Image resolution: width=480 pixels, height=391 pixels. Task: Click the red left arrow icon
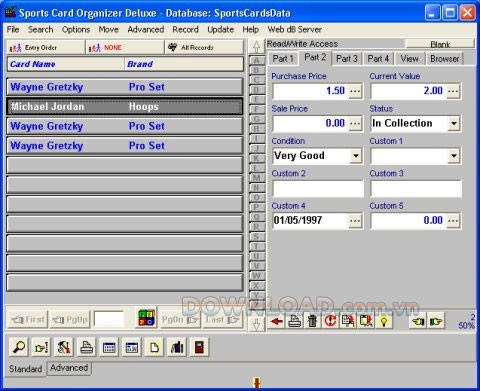pos(277,321)
